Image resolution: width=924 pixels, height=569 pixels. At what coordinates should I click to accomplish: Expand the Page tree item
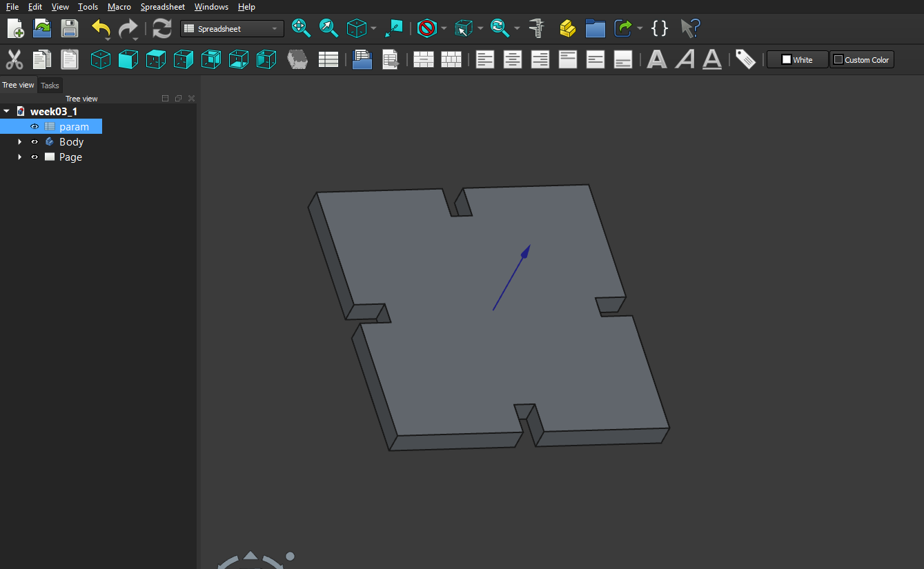19,157
